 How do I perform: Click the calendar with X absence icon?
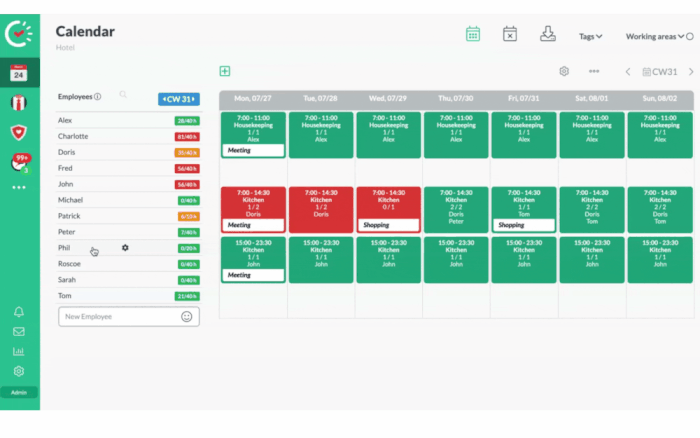tap(510, 34)
